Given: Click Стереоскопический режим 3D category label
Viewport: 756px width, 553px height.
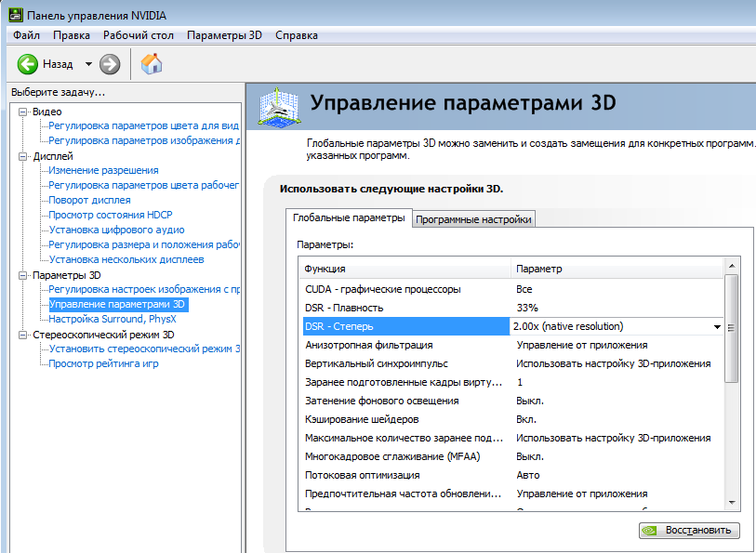Looking at the screenshot, I should point(103,335).
